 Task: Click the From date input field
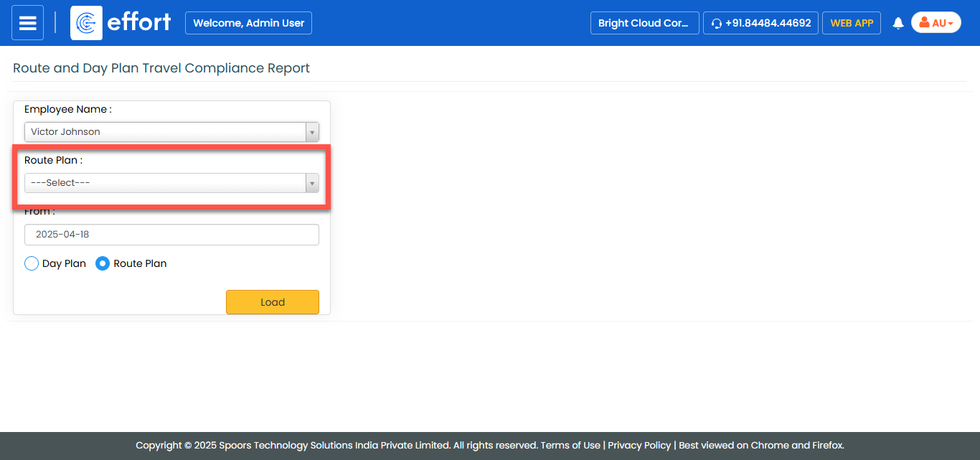(171, 235)
